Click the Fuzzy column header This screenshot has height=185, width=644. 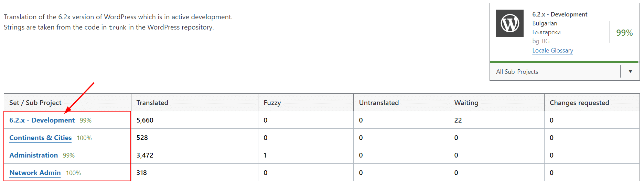(x=272, y=103)
